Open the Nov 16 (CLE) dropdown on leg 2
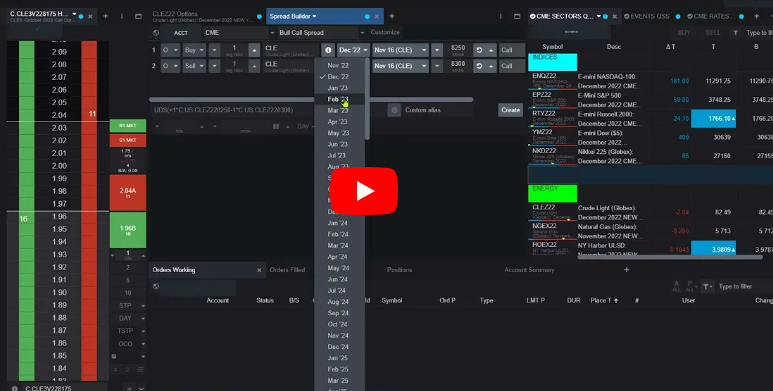 (x=400, y=66)
